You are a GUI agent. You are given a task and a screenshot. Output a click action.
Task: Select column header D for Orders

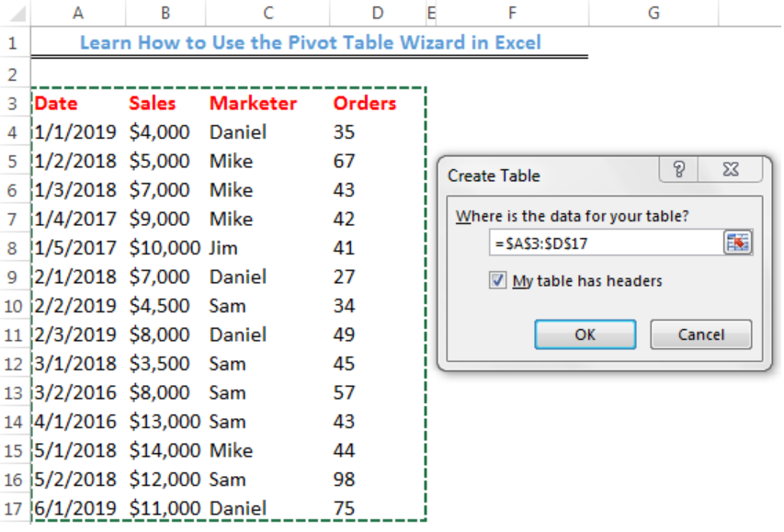[377, 13]
